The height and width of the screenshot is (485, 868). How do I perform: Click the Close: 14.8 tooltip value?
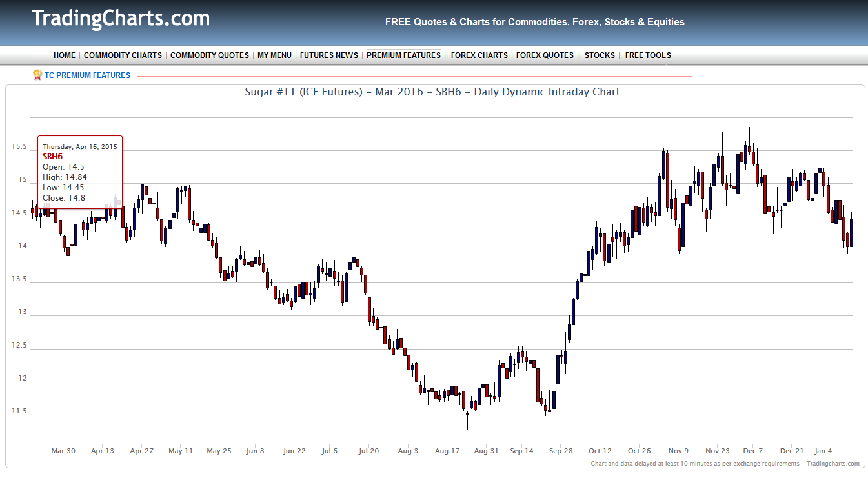tap(64, 198)
